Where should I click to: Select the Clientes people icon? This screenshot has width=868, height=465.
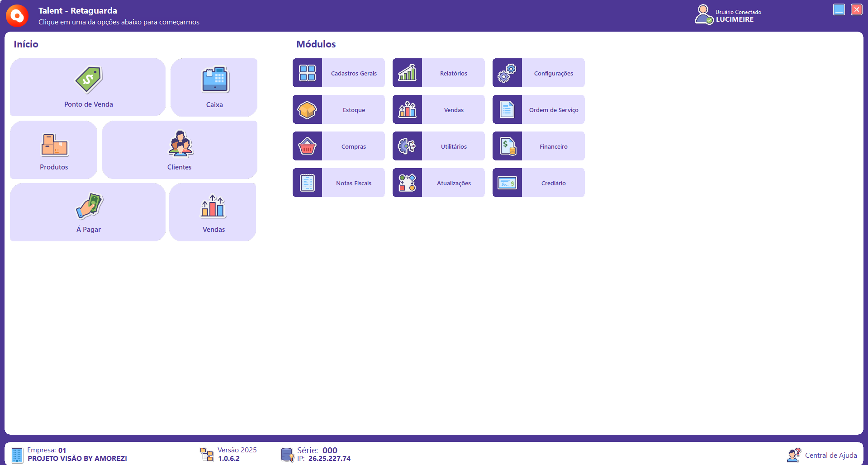(180, 144)
